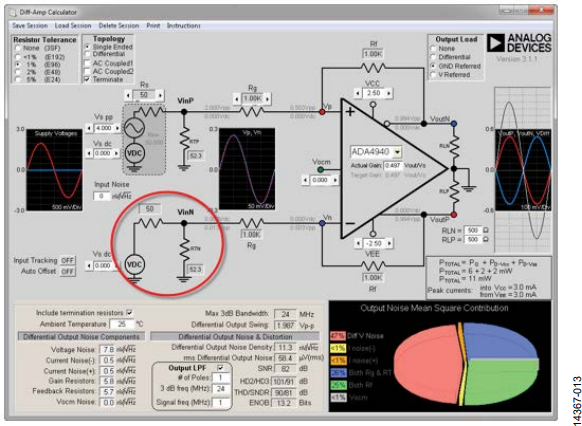582x426 pixels.
Task: Click the Diff V Noise red legend swatch
Action: [337, 336]
